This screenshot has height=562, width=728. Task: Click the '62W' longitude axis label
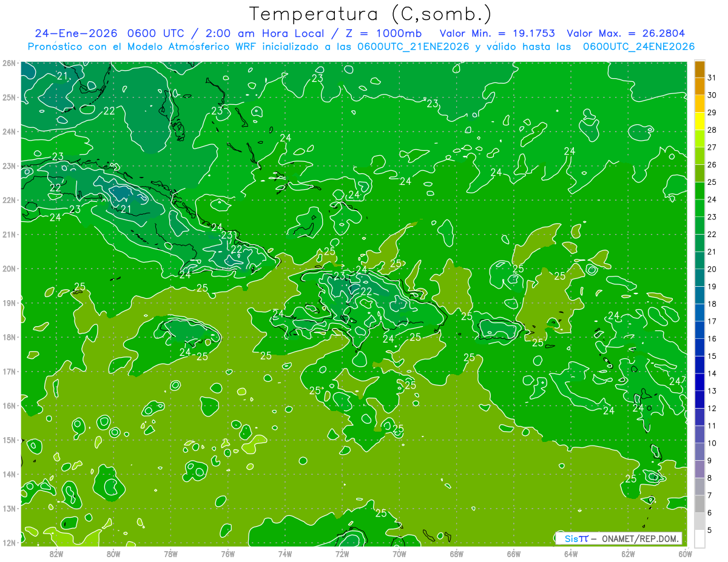pyautogui.click(x=628, y=554)
